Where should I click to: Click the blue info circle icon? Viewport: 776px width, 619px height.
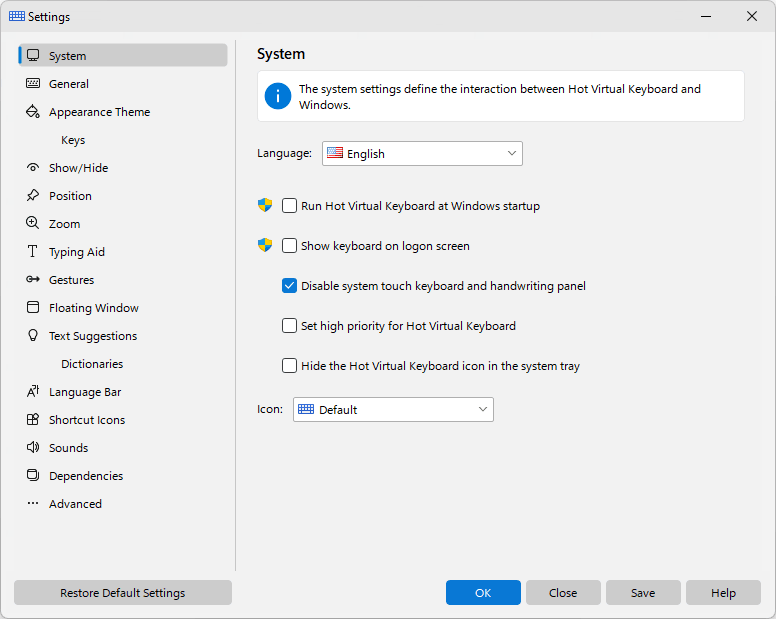(278, 96)
